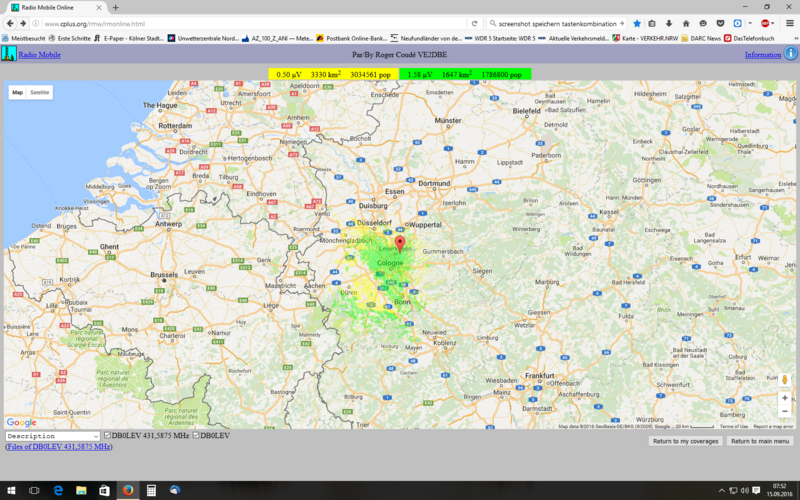Click the Radio Mobile link

39,55
